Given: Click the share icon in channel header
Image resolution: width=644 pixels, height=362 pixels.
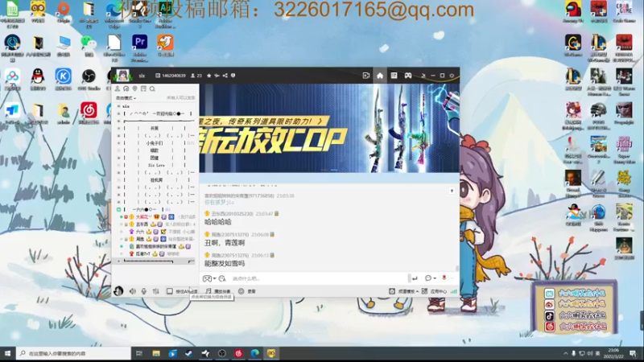Looking at the screenshot, I should (225, 76).
